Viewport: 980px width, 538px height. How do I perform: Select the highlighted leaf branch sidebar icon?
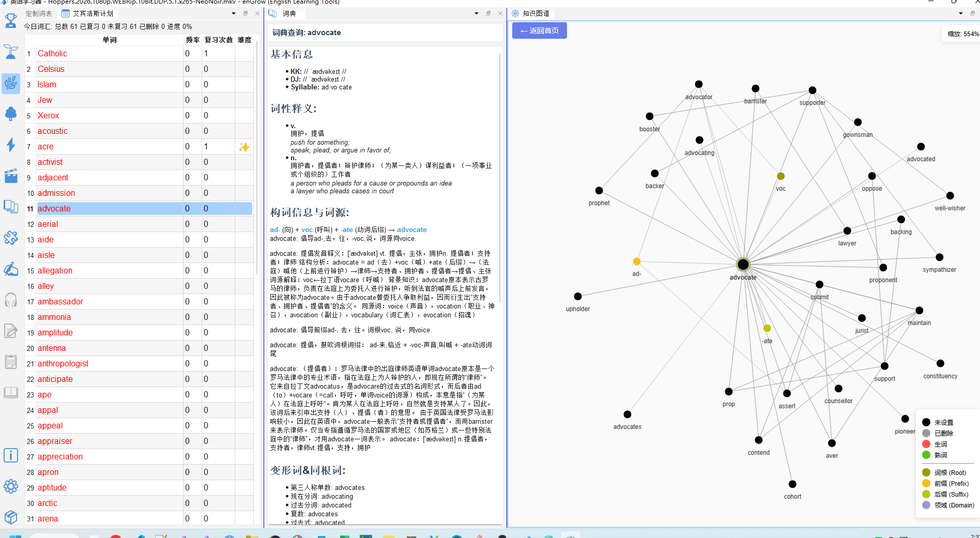coord(10,83)
